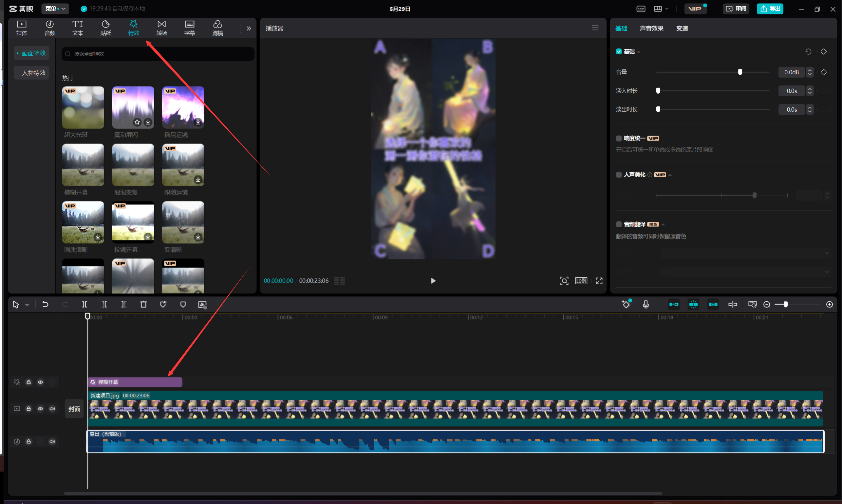Click the 变速 tab
This screenshot has height=504, width=842.
pyautogui.click(x=684, y=28)
